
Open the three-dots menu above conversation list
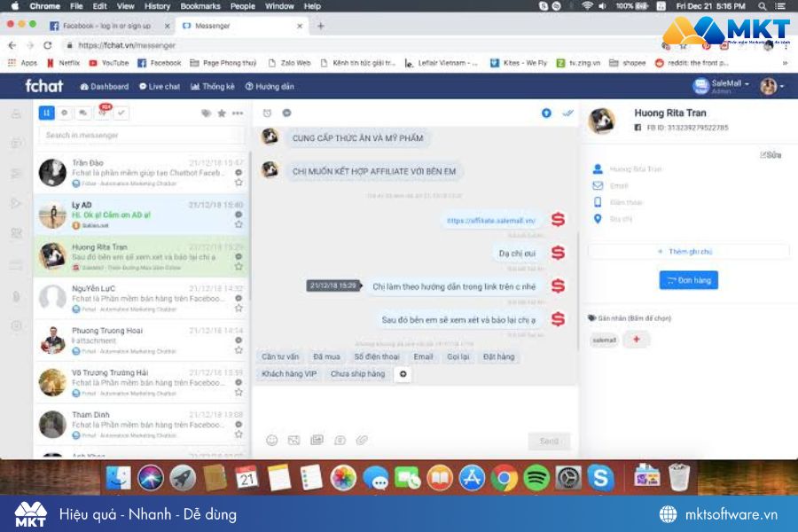pyautogui.click(x=237, y=113)
